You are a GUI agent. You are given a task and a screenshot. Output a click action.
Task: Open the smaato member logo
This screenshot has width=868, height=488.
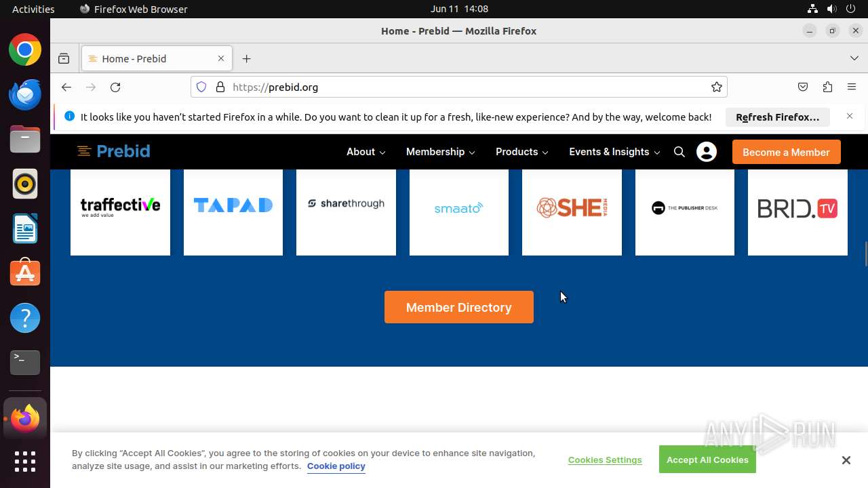point(459,207)
